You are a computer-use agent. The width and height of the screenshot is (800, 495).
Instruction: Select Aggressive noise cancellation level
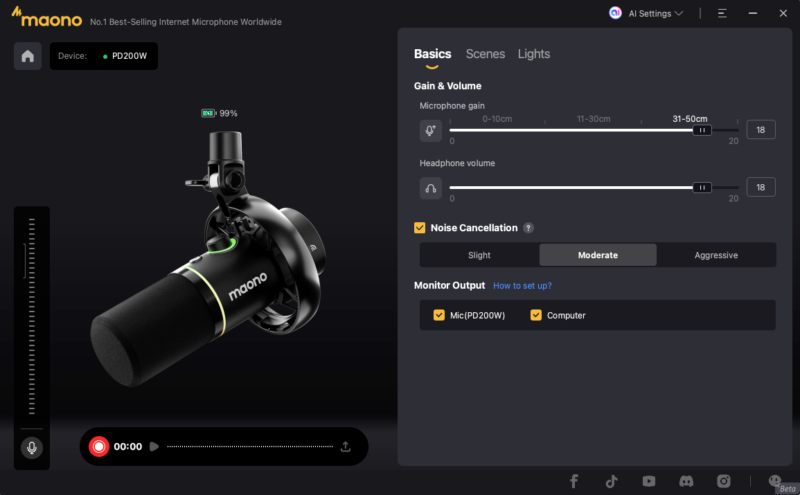pos(716,255)
